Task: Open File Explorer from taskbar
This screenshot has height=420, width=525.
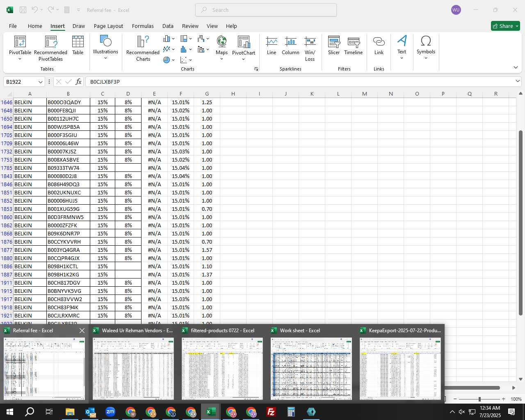Action: (x=70, y=412)
